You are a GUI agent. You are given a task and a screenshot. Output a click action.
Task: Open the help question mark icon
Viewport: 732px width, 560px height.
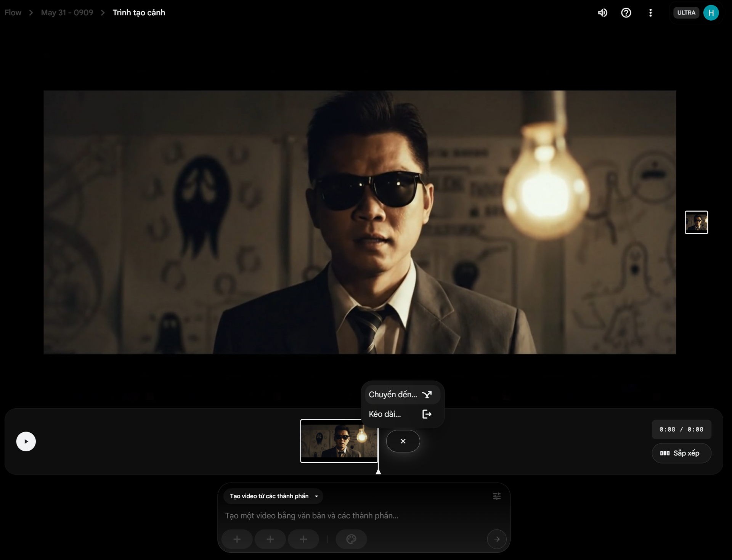pyautogui.click(x=626, y=13)
